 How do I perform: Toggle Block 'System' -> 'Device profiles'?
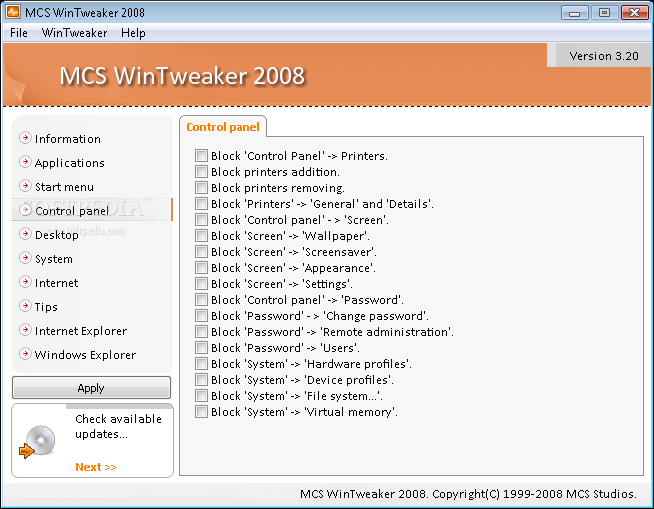click(201, 380)
